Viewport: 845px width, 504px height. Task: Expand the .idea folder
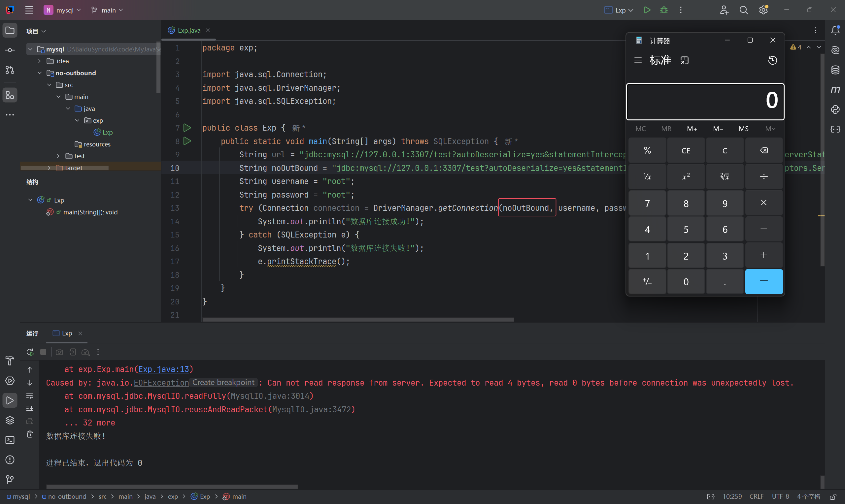click(x=39, y=61)
